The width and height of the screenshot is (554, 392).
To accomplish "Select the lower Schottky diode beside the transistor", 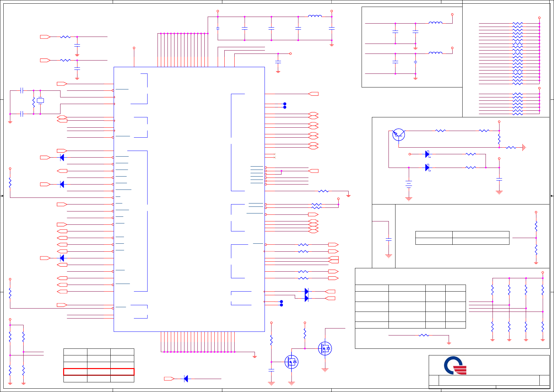I will 428,168.
